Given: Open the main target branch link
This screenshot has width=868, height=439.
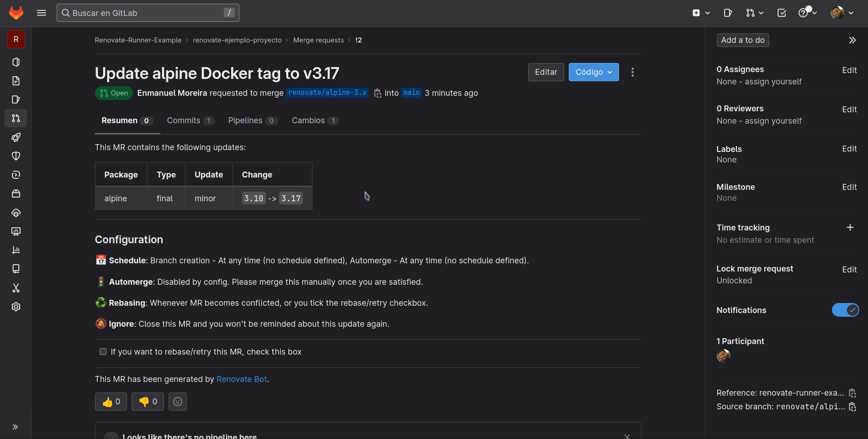Looking at the screenshot, I should [x=411, y=93].
